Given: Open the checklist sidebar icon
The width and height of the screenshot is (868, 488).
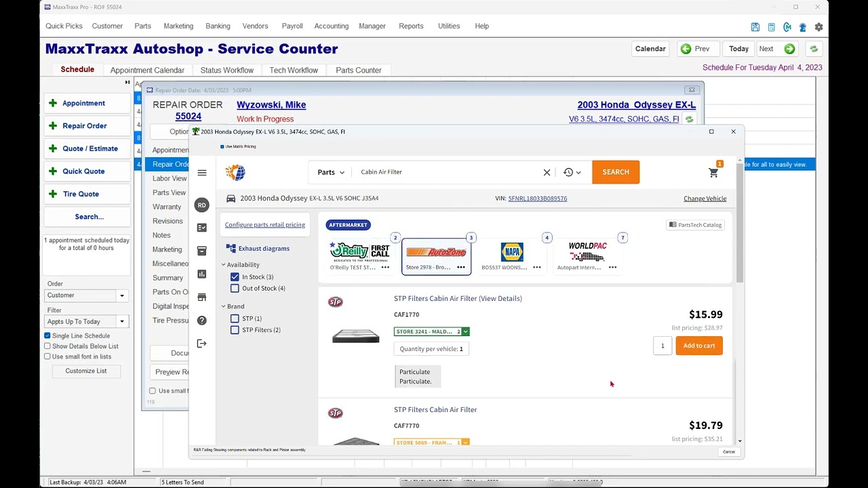Looking at the screenshot, I should (x=201, y=228).
